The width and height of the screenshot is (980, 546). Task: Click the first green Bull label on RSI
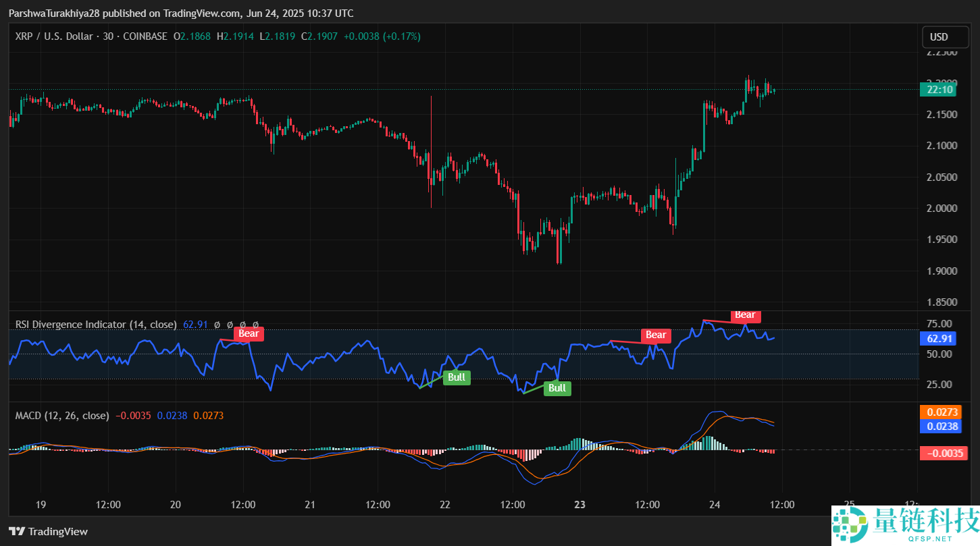pyautogui.click(x=457, y=377)
